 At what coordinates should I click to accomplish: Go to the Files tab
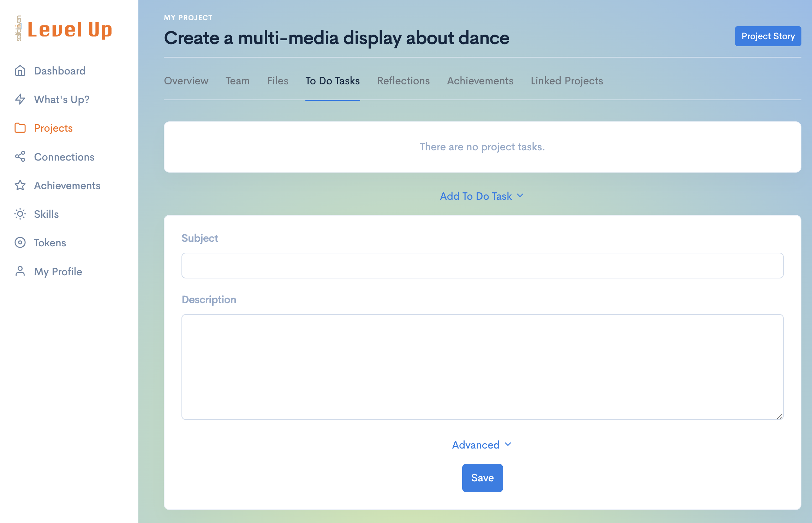coord(277,81)
